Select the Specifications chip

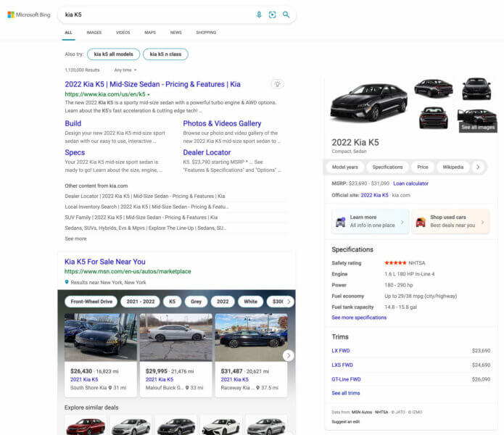tap(387, 167)
